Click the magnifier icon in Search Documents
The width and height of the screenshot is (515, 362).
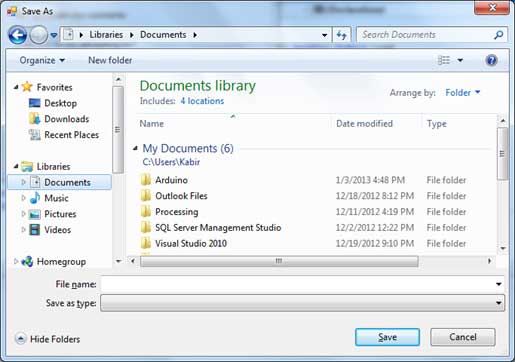pyautogui.click(x=498, y=35)
